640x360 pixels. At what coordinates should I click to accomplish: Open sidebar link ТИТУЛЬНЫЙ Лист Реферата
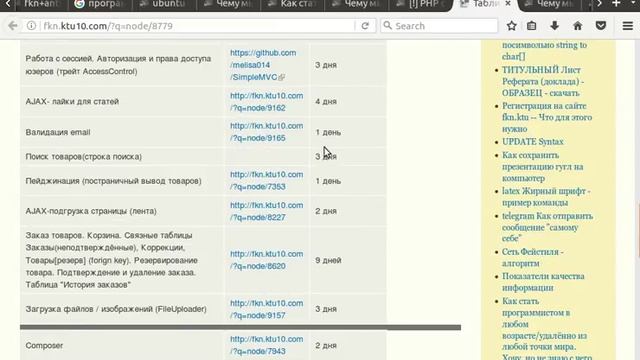[x=542, y=81]
